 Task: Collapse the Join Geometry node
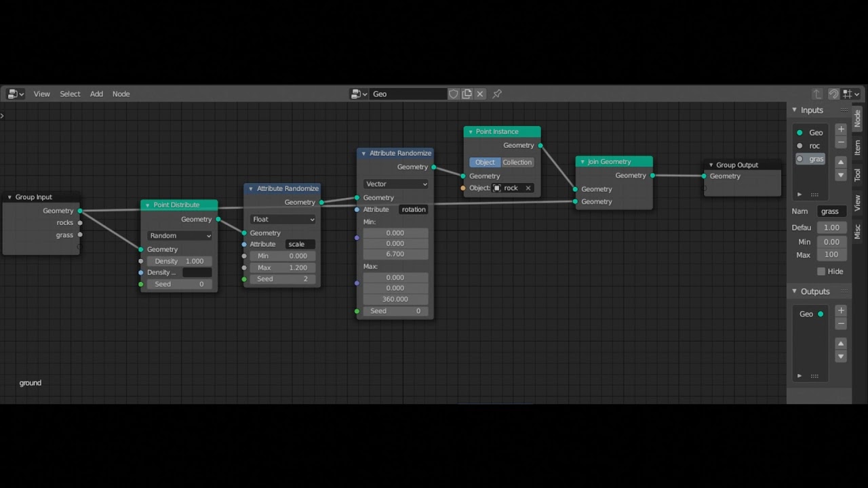coord(582,162)
